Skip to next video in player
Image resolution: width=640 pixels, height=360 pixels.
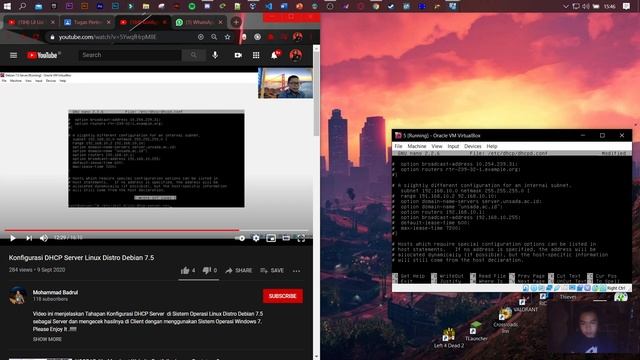click(29, 238)
